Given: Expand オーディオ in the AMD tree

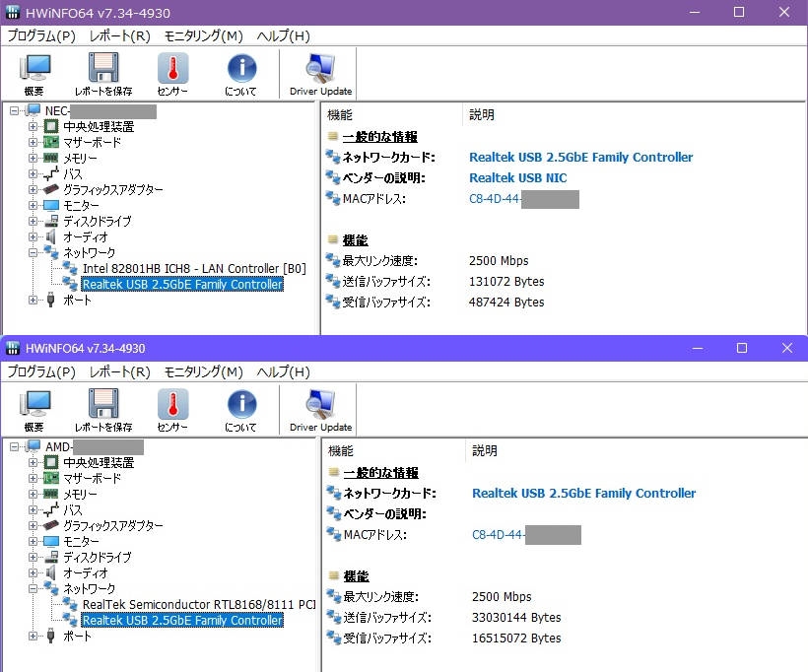Looking at the screenshot, I should coord(33,573).
